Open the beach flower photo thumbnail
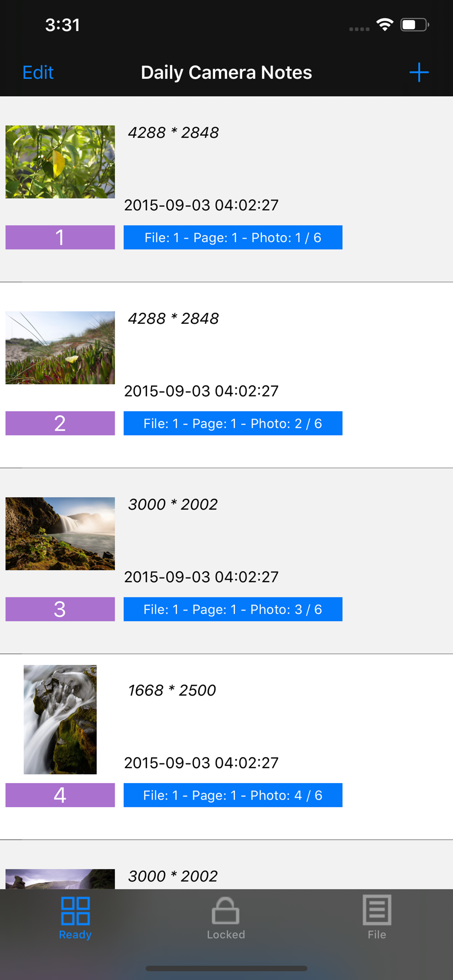The width and height of the screenshot is (453, 980). tap(60, 347)
